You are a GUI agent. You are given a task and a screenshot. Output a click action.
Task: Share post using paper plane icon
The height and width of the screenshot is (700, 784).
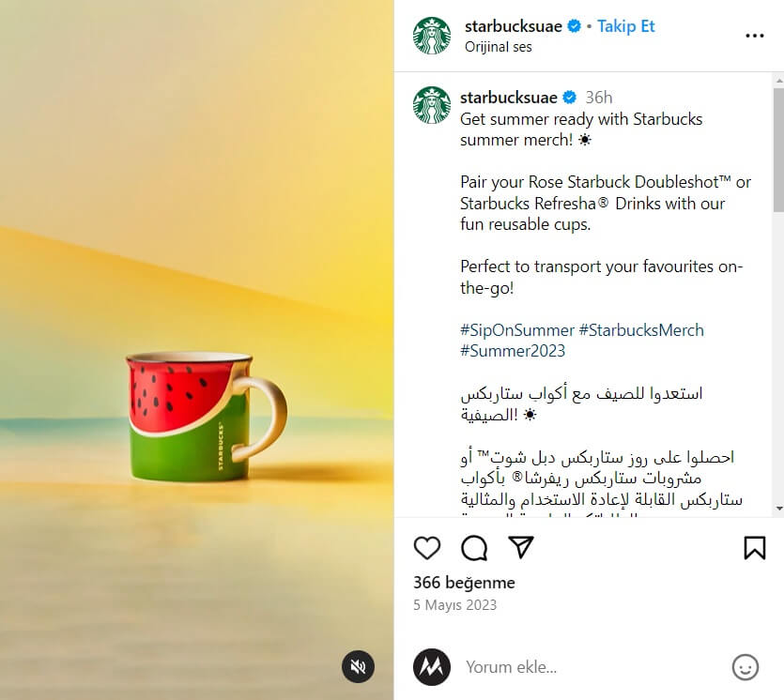pos(520,547)
